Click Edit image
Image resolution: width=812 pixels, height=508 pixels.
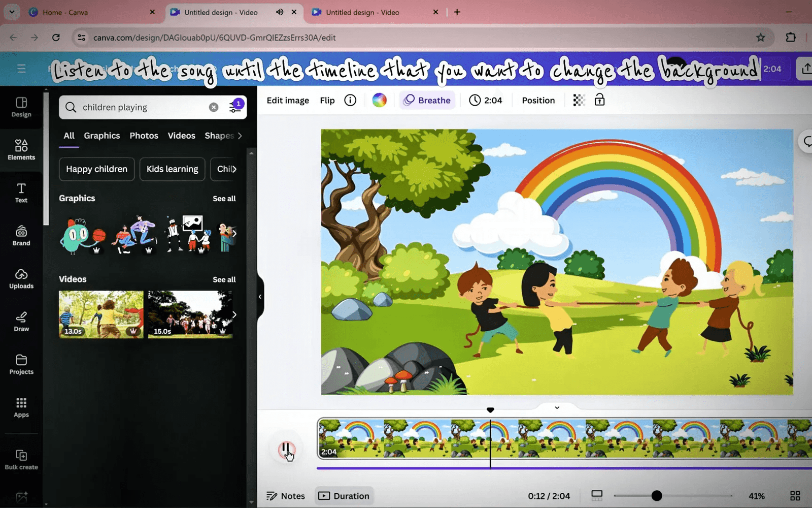click(x=288, y=100)
